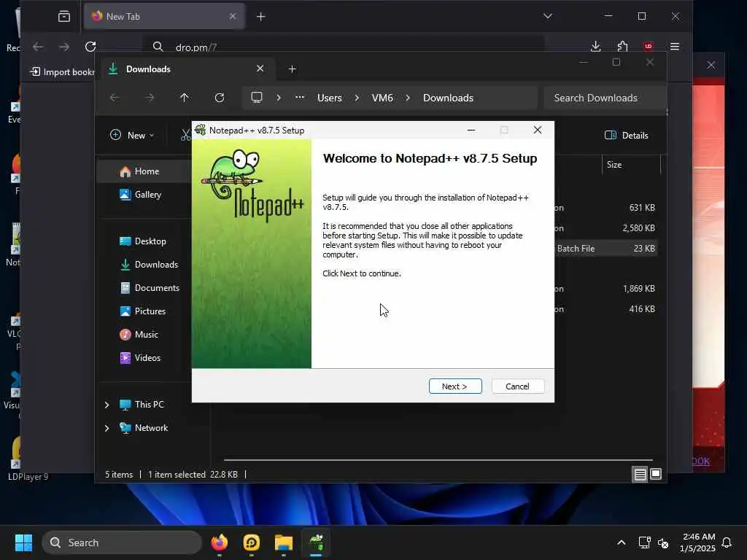
Task: Click Import bookmarks in Firefox
Action: pos(62,72)
